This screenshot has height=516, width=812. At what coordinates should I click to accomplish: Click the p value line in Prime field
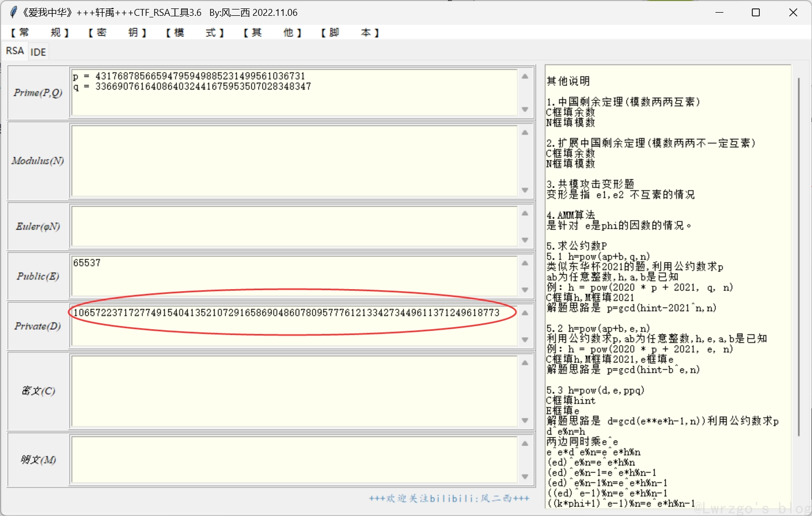pos(189,76)
